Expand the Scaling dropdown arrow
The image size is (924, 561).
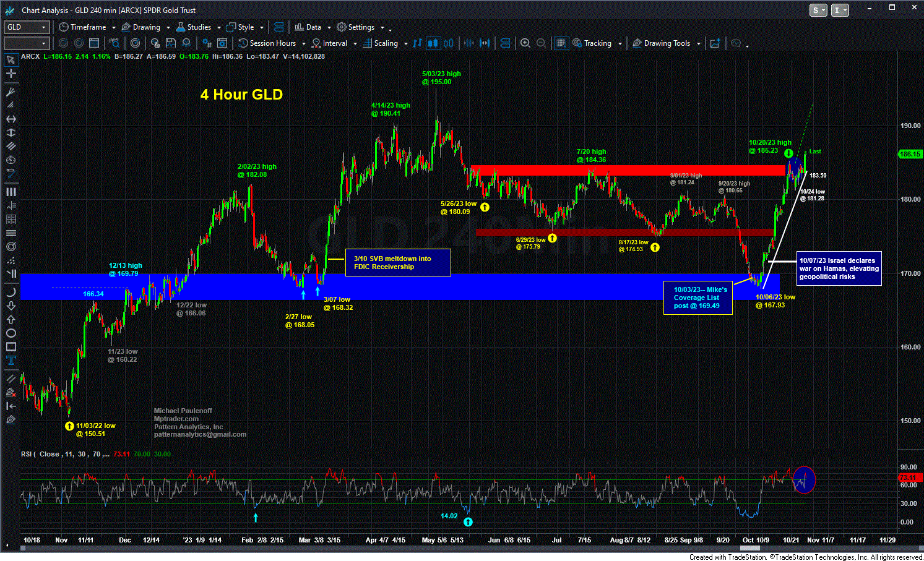pos(405,44)
